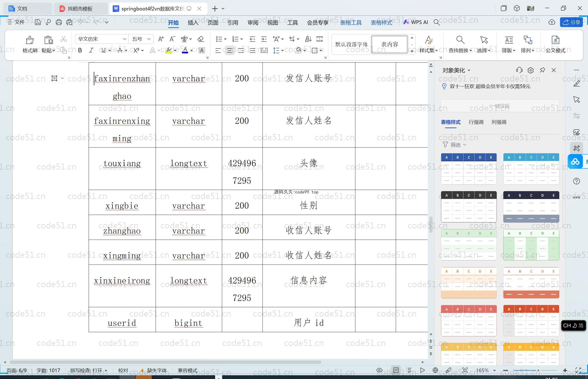Screen dimensions: 588x379
Task: Toggle Underline formatting
Action: 103,50
